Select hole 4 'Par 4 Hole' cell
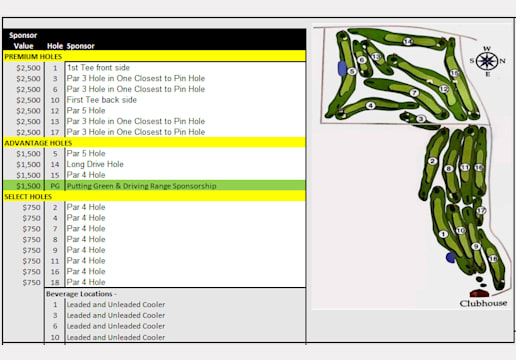 tap(185, 218)
